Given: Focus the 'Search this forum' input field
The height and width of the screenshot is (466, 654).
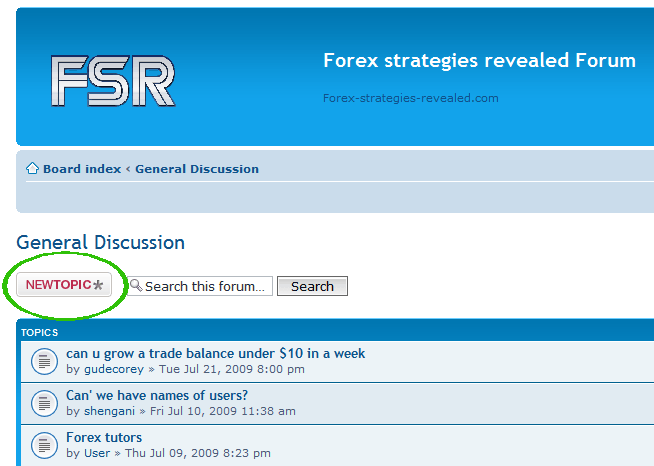Looking at the screenshot, I should tap(206, 286).
